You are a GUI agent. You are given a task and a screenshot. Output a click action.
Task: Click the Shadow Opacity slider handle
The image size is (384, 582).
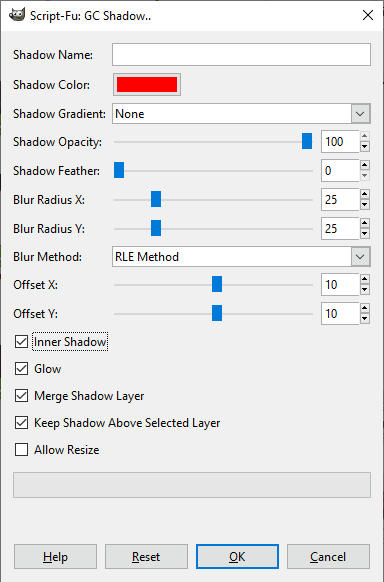(x=307, y=141)
